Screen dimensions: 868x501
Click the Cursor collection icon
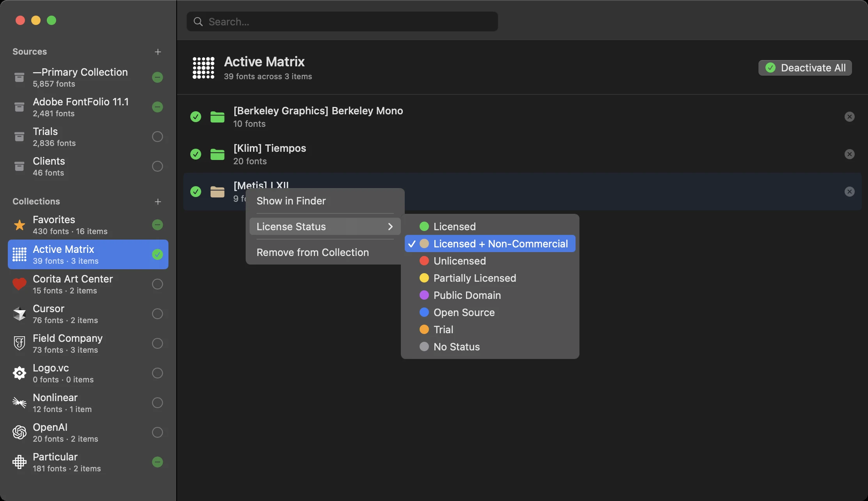19,314
